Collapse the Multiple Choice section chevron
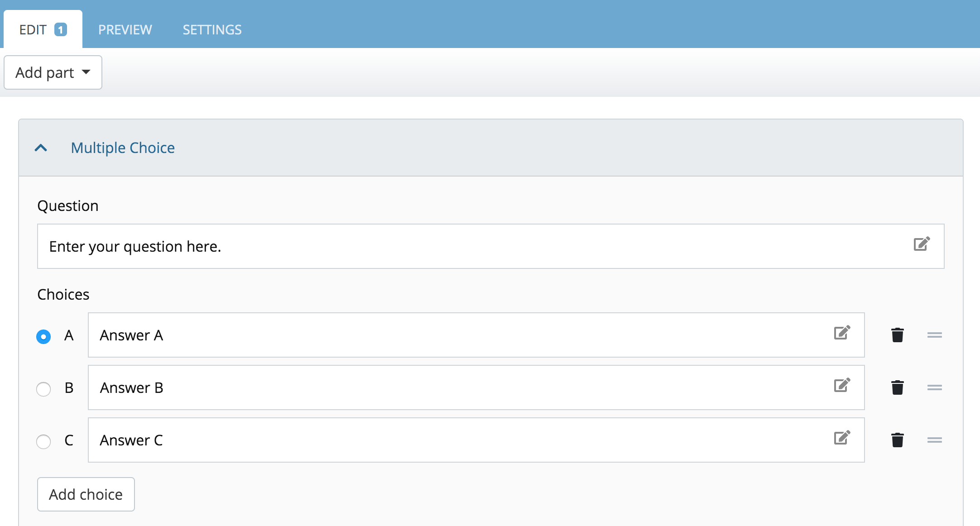Viewport: 980px width, 526px height. coord(41,148)
